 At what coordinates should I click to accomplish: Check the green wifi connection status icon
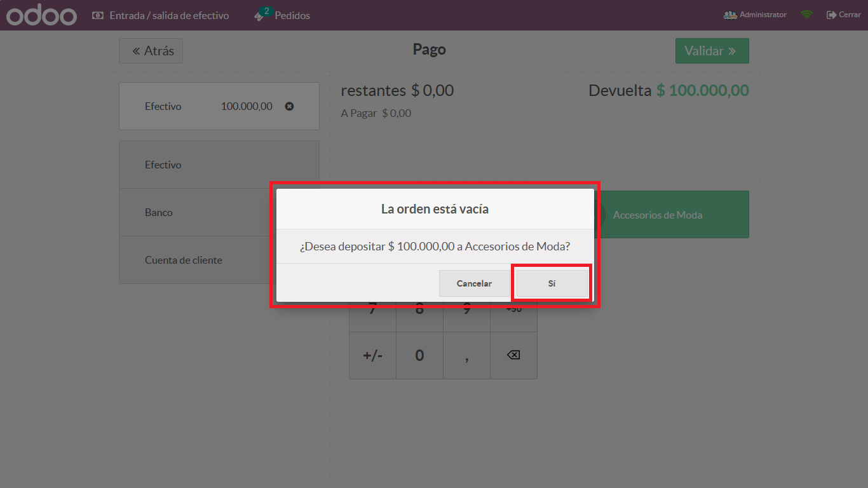806,15
